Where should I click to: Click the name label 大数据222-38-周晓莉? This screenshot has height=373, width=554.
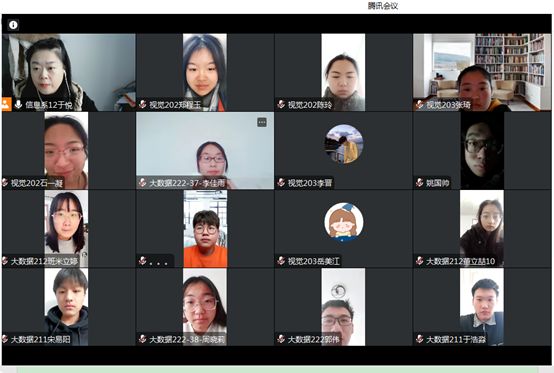(187, 339)
